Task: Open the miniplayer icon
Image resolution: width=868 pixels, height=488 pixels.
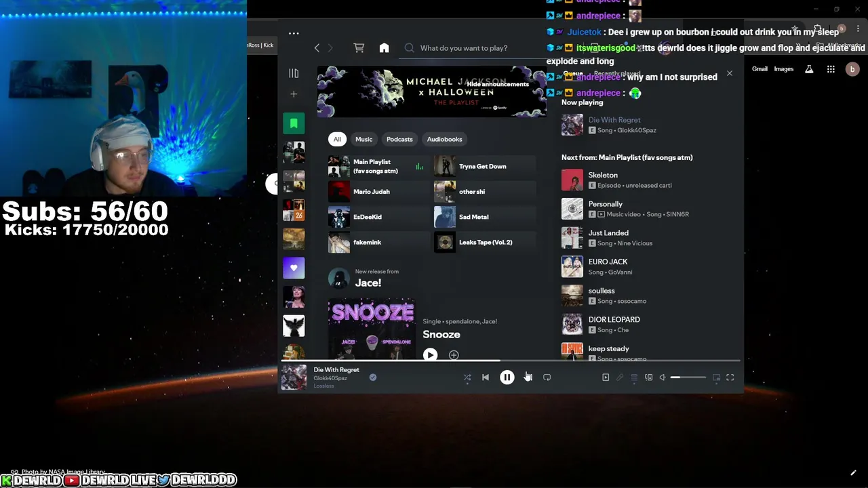Action: (716, 378)
